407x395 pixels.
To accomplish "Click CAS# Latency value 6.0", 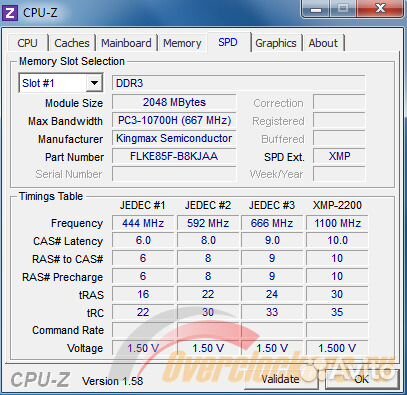I will point(143,241).
